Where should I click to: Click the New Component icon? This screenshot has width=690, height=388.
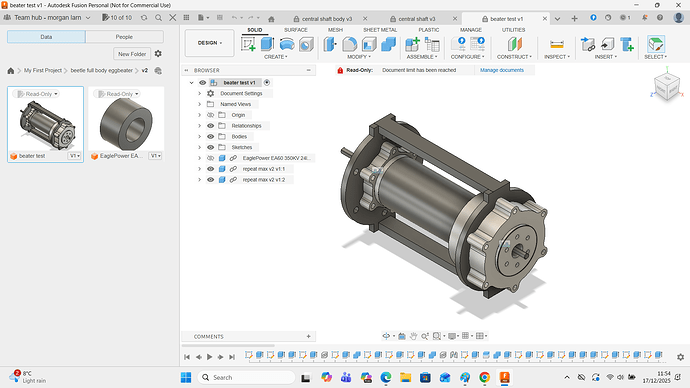pyautogui.click(x=412, y=44)
